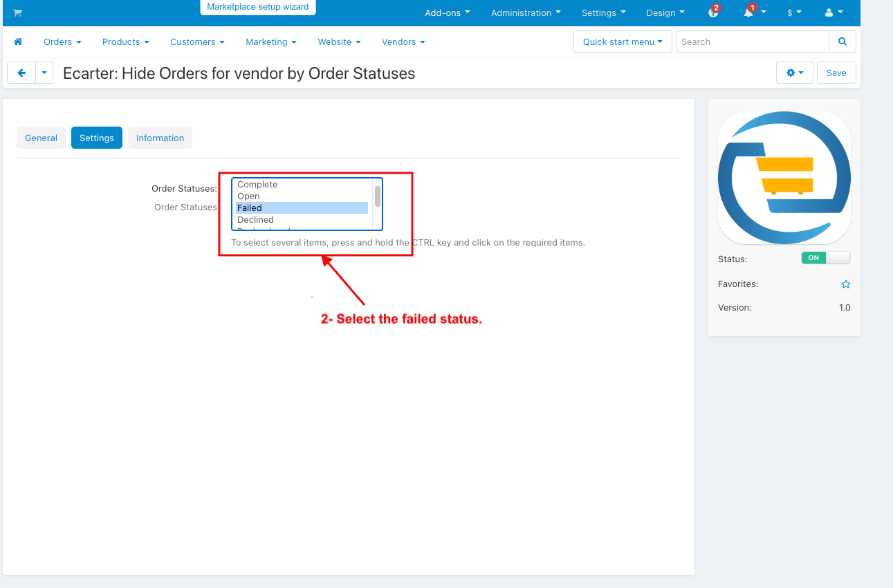The width and height of the screenshot is (893, 588).
Task: Select Declined in Order Statuses list
Action: click(x=302, y=220)
